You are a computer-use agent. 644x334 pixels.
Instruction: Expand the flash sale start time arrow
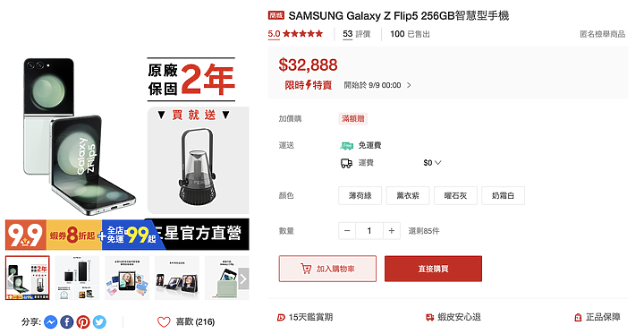409,85
